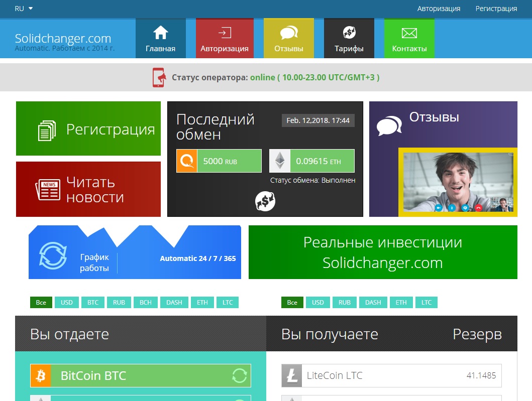Select right USD currency filter

[318, 302]
